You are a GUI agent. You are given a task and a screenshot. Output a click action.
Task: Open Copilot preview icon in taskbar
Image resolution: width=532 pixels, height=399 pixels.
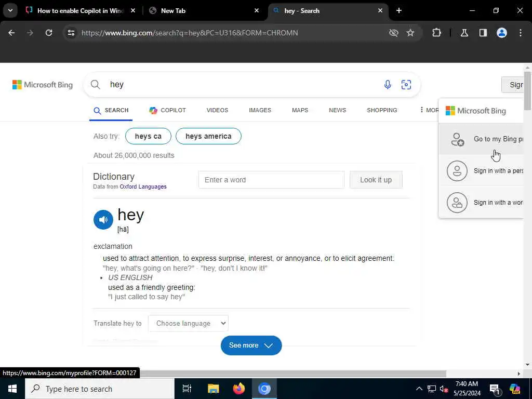[x=515, y=389]
